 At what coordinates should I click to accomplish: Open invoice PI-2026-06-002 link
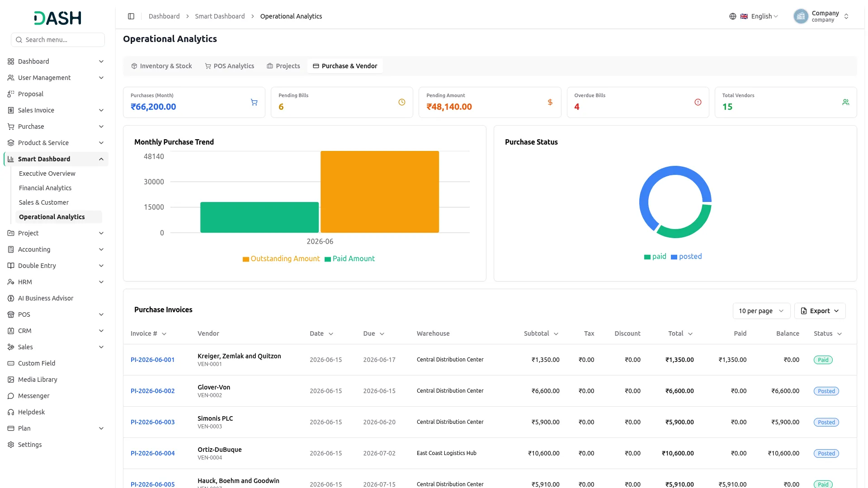152,391
